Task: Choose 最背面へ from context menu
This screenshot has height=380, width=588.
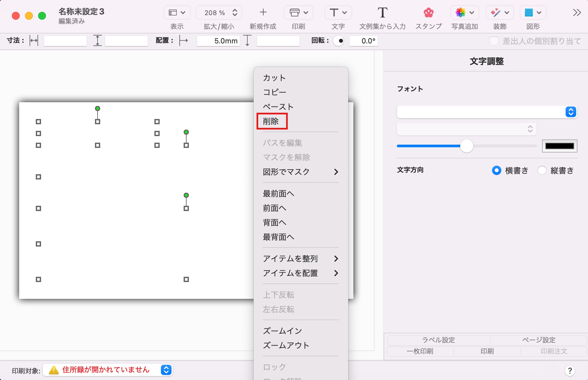Action: (x=278, y=237)
